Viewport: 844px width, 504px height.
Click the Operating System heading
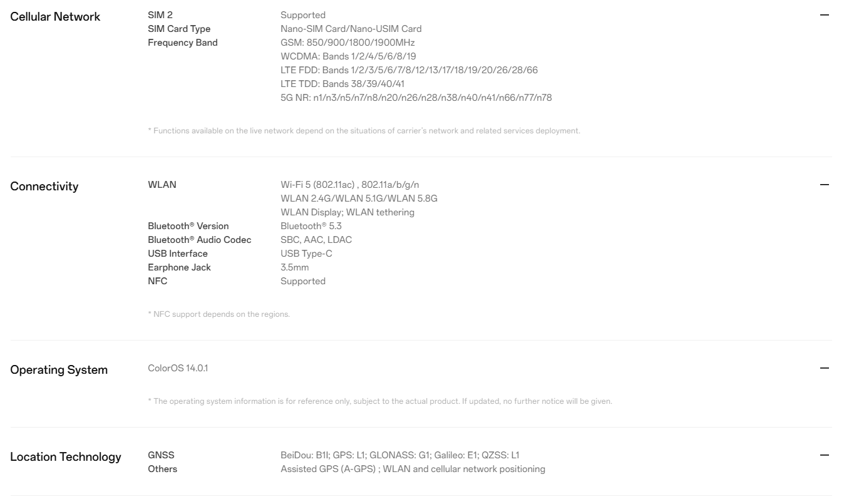(x=59, y=370)
